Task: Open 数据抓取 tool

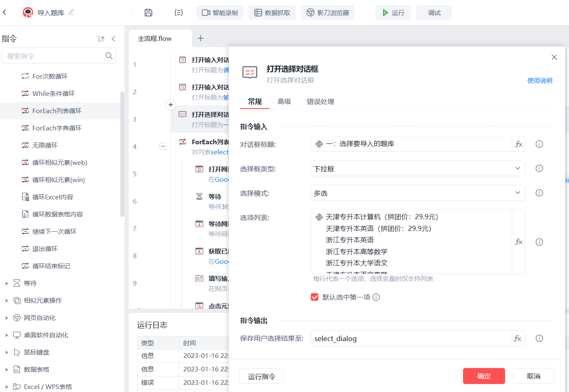Action: (x=272, y=13)
